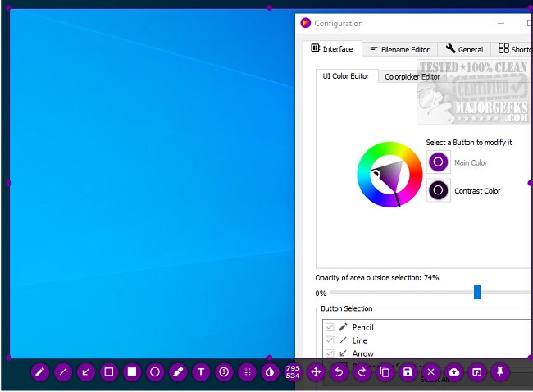
Task: Click the 'Pencil' row in Button Selection
Action: 427,327
